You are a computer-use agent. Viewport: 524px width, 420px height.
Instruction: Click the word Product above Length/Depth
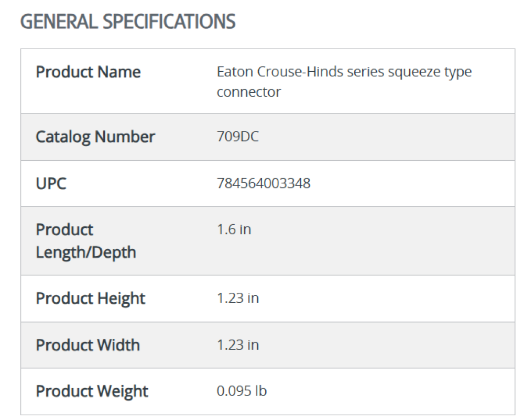tap(64, 229)
